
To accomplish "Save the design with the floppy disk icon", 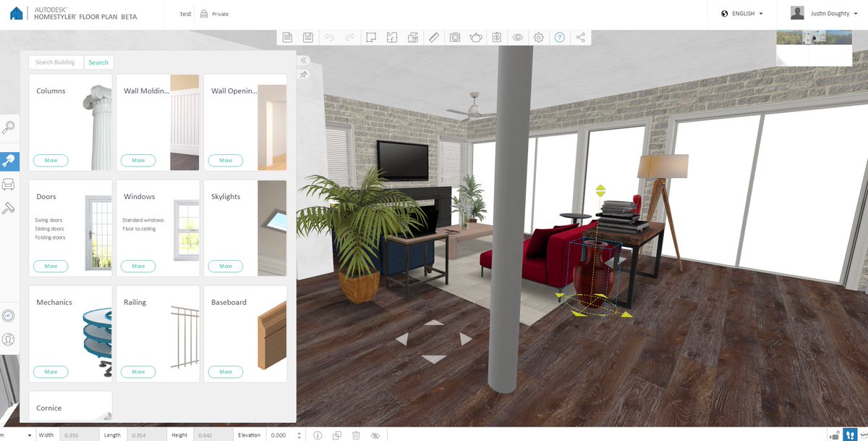I will click(x=308, y=37).
